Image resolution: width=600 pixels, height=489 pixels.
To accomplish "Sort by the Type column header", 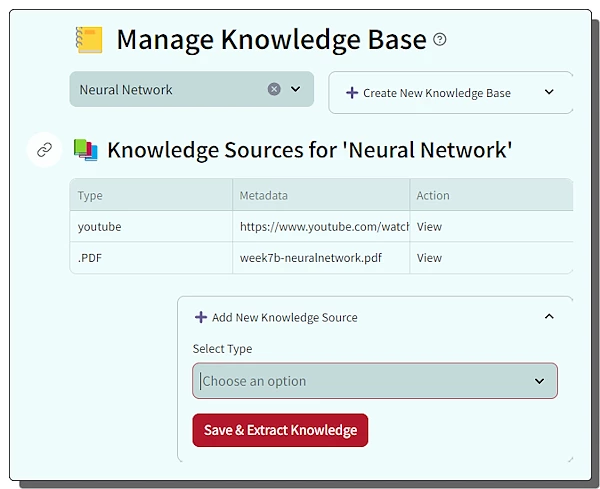I will (151, 195).
